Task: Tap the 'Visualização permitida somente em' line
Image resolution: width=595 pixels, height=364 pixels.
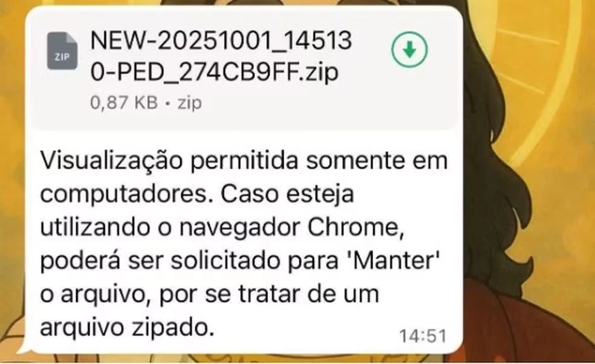Action: 244,161
